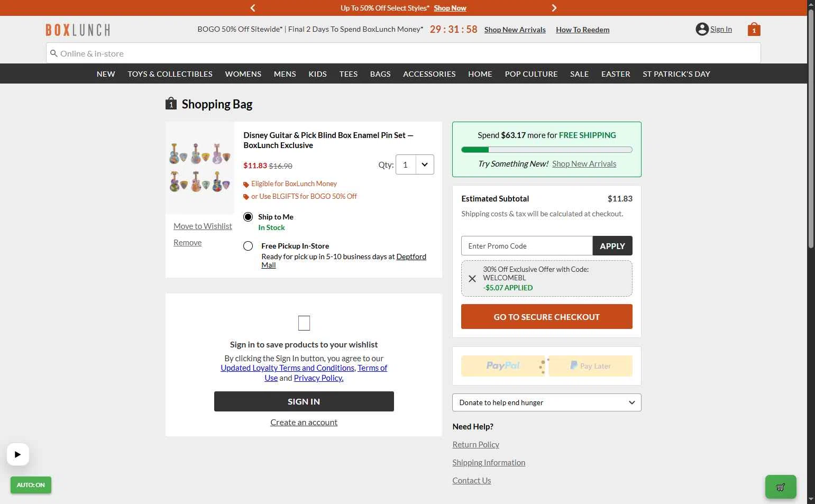Image resolution: width=815 pixels, height=504 pixels.
Task: Click the free shipping progress bar
Action: [547, 150]
